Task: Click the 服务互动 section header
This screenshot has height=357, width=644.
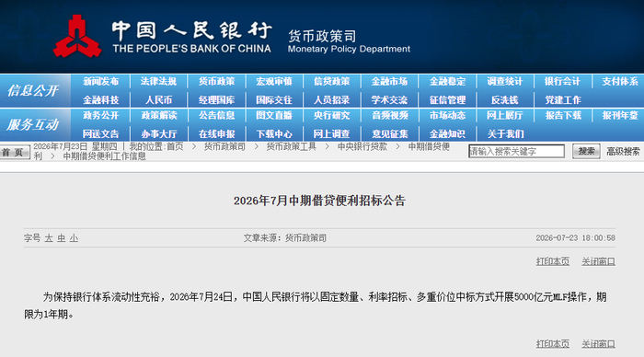Action: pos(33,124)
